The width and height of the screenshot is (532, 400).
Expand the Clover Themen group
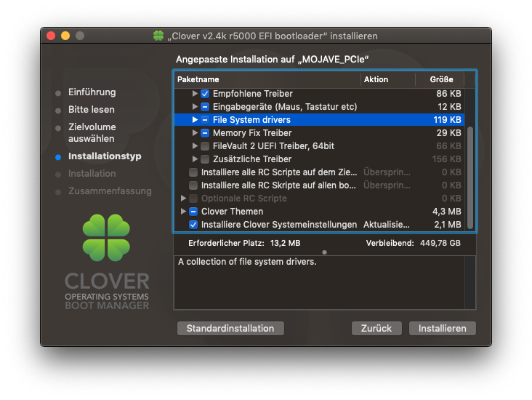coord(183,211)
